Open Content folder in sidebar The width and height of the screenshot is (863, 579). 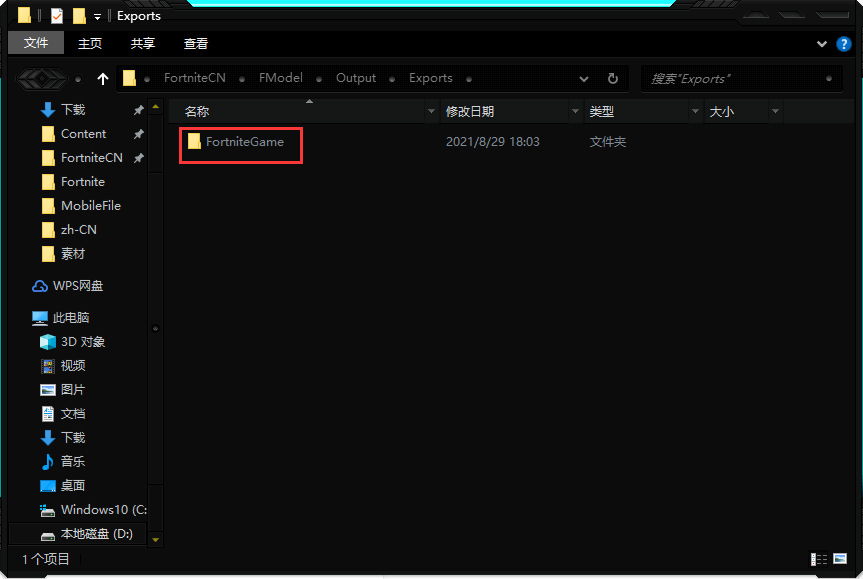point(83,134)
